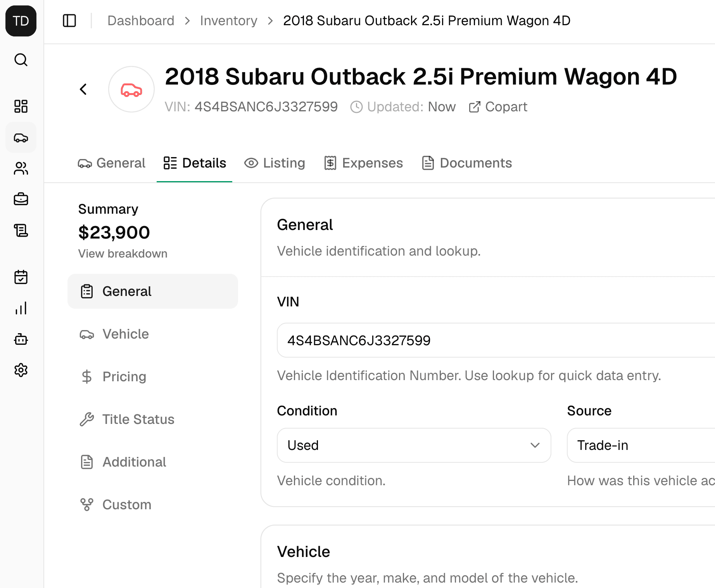
Task: Click the General section heading in card
Action: pyautogui.click(x=305, y=225)
